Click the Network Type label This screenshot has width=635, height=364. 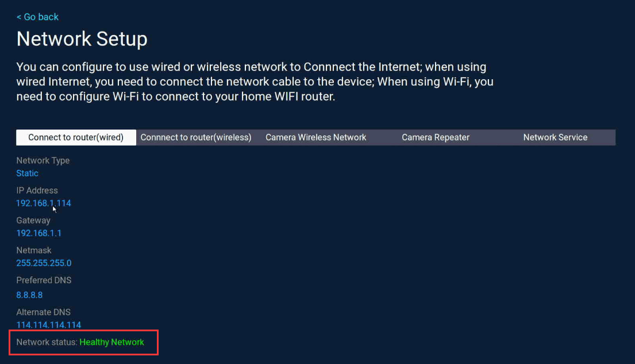pos(43,161)
